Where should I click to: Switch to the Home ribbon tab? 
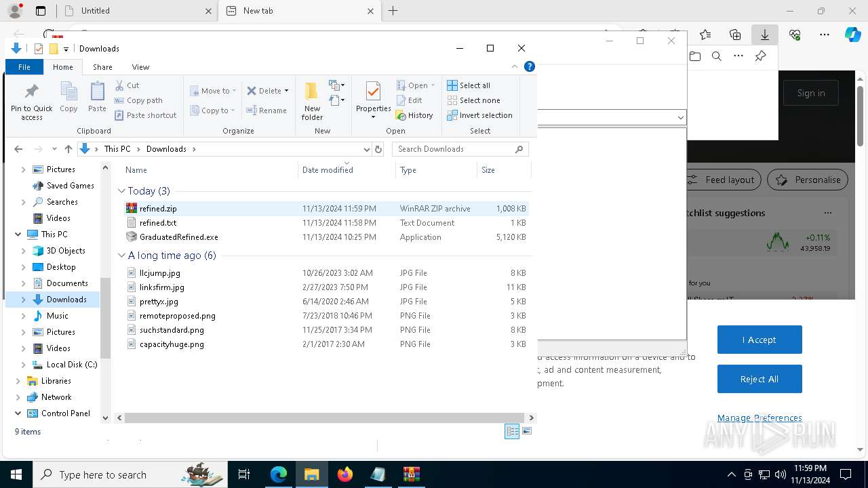pos(63,67)
